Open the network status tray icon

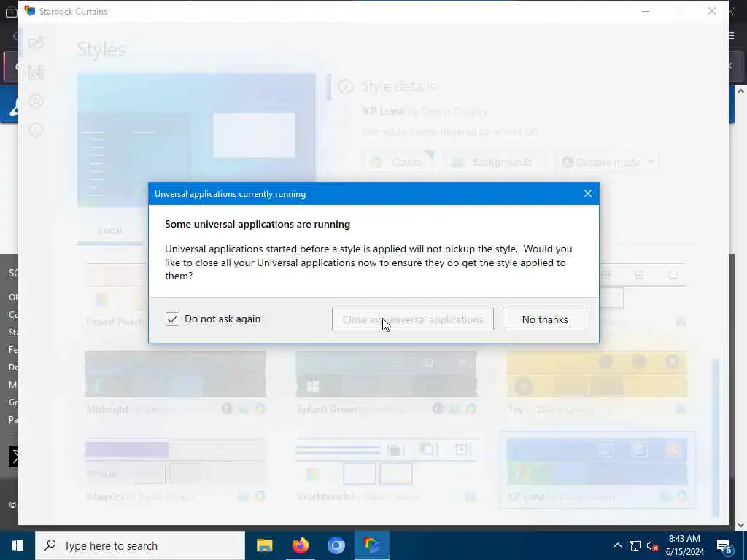pos(635,545)
